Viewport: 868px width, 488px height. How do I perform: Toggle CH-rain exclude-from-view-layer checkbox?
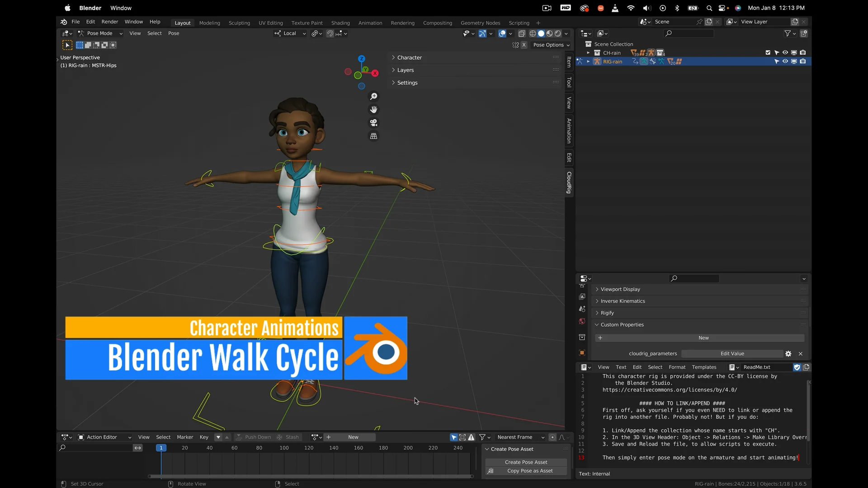[x=768, y=53]
